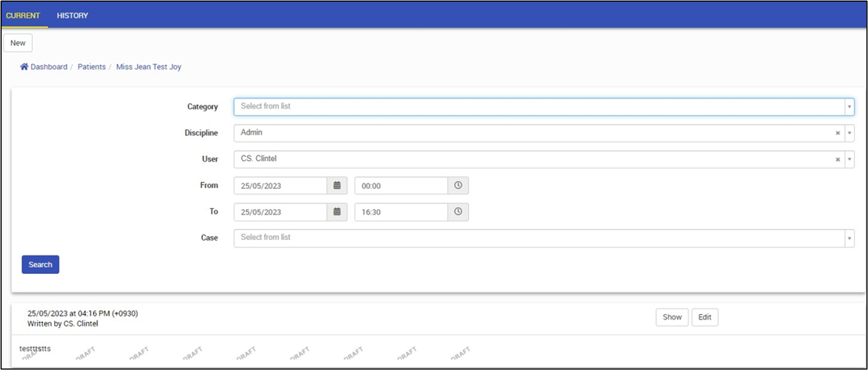Click the From time field 00:00
The width and height of the screenshot is (868, 370).
401,186
